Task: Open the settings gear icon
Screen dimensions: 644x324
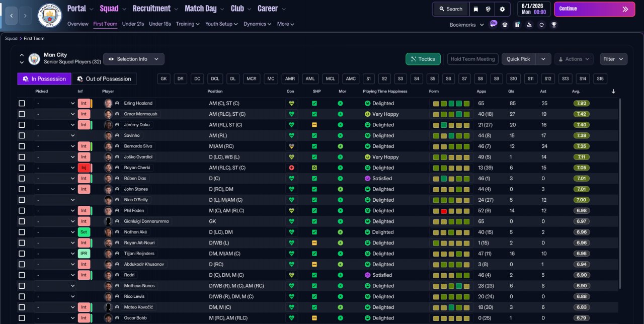Action: [502, 9]
